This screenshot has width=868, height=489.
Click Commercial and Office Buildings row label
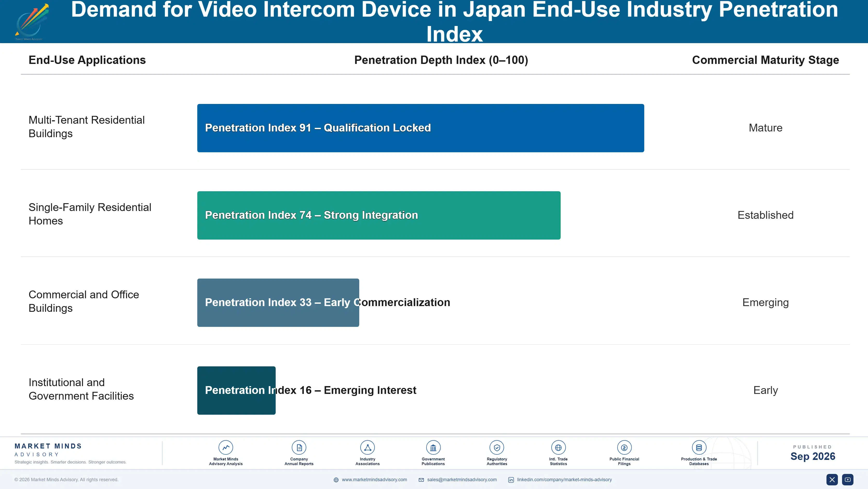(84, 301)
